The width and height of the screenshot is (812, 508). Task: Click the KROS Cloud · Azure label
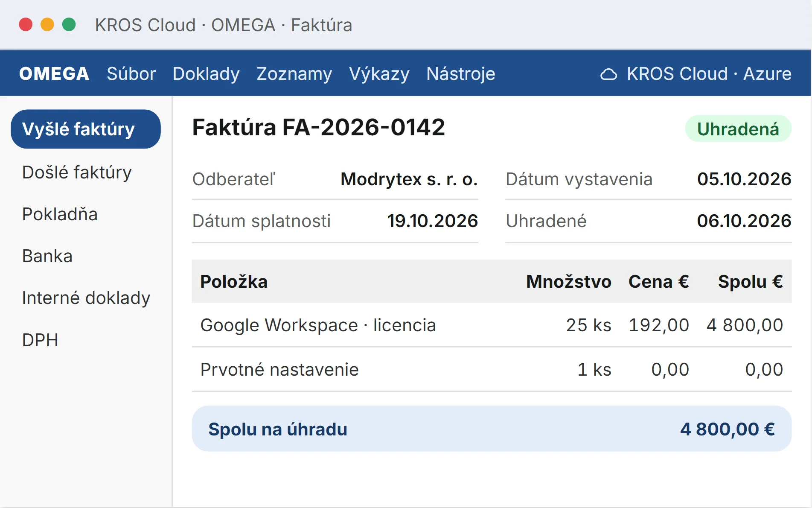[709, 74]
